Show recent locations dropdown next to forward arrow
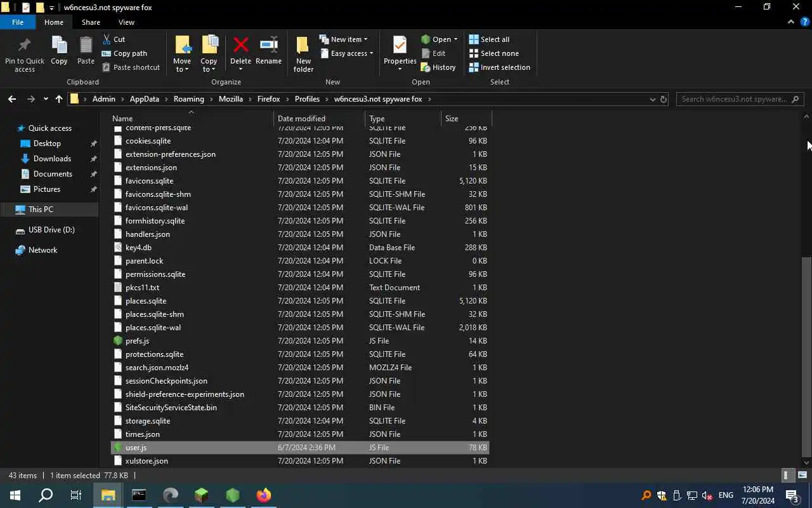The width and height of the screenshot is (812, 508). pos(46,99)
